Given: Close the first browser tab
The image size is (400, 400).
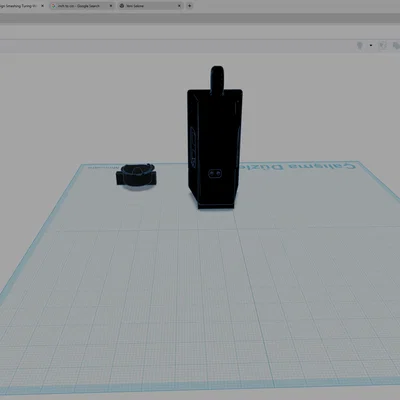Looking at the screenshot, I should 42,6.
